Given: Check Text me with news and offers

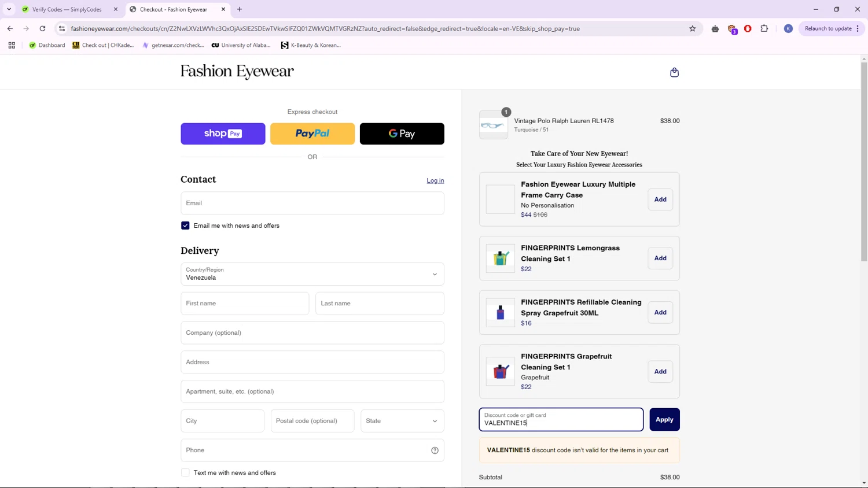Looking at the screenshot, I should (185, 473).
